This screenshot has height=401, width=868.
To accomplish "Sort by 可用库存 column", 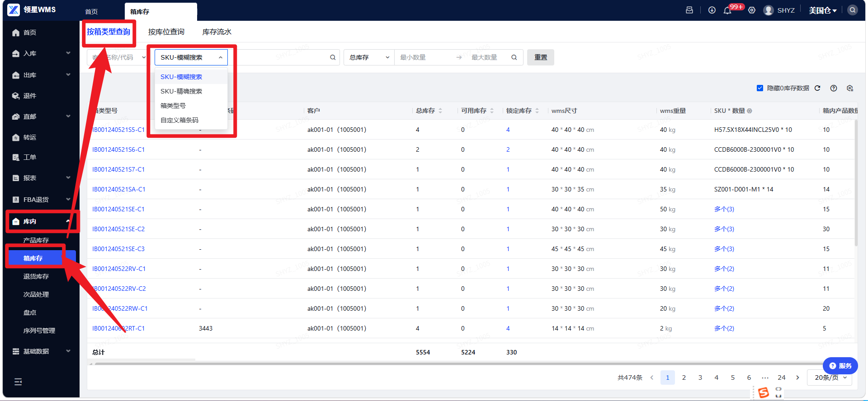I will click(x=492, y=111).
